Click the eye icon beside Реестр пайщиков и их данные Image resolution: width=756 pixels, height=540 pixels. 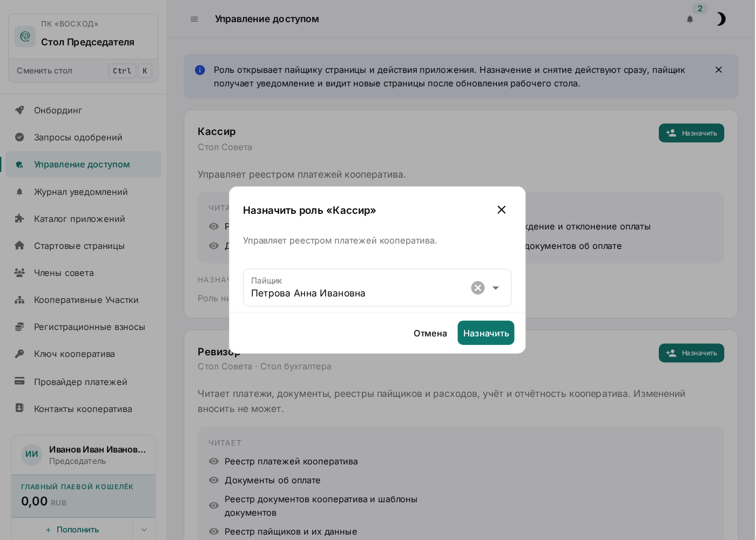click(214, 531)
